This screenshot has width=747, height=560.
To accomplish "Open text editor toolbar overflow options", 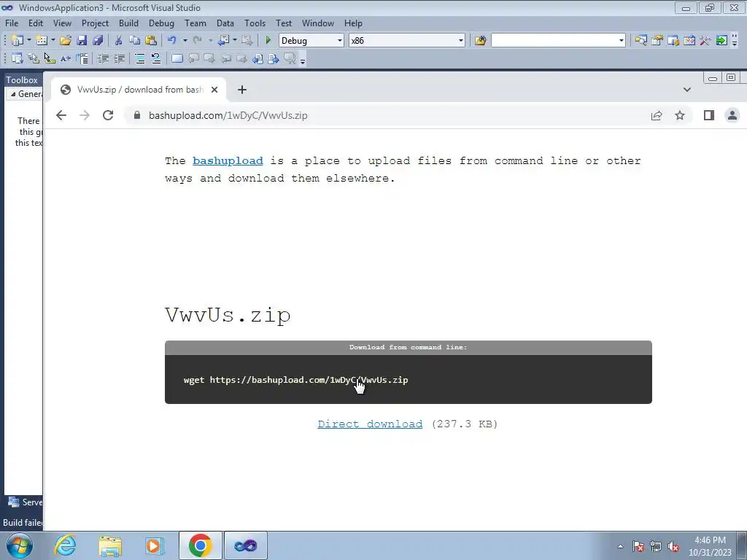I will coord(303,61).
